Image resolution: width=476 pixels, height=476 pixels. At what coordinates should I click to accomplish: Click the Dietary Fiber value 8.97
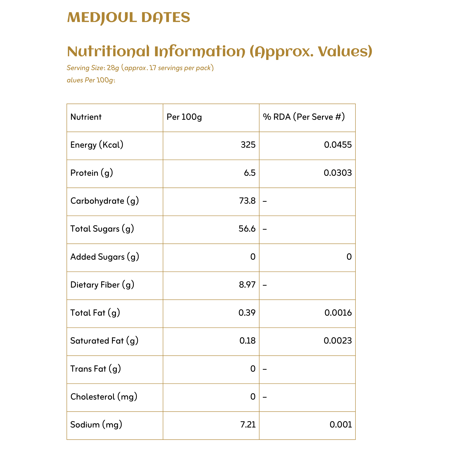tap(247, 285)
